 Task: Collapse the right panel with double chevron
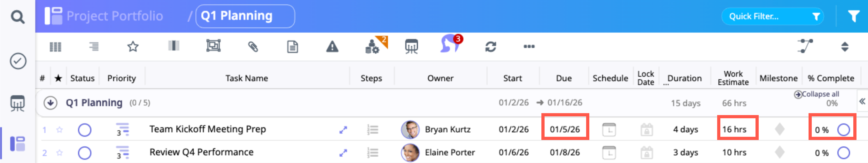862,101
